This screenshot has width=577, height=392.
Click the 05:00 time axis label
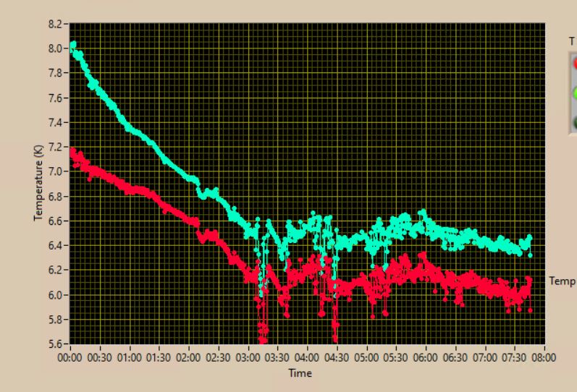click(x=366, y=358)
